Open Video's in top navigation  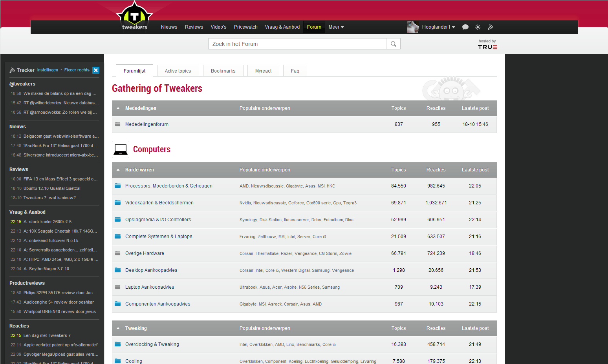coord(218,27)
